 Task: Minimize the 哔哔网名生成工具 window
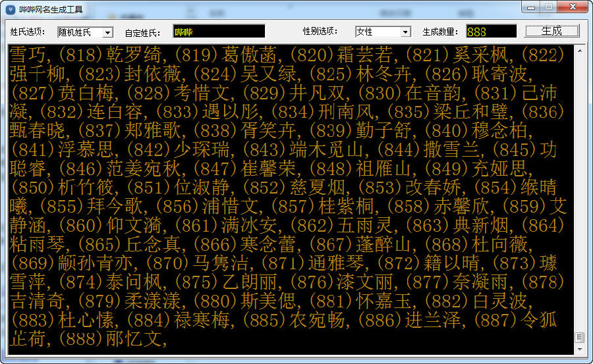531,7
